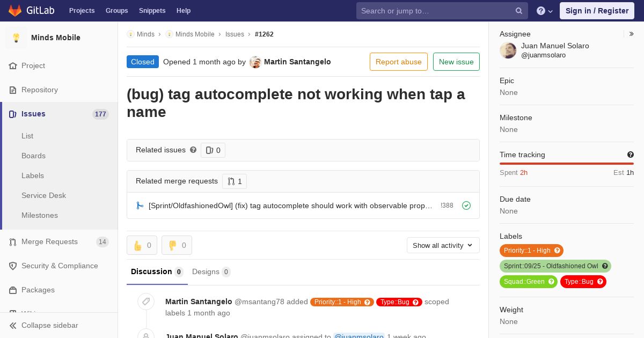Click the Merge Requests sidebar icon

(13, 242)
